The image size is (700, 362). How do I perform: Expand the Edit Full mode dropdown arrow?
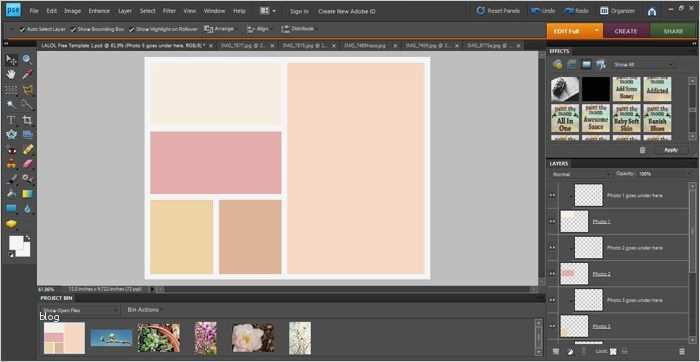click(596, 31)
